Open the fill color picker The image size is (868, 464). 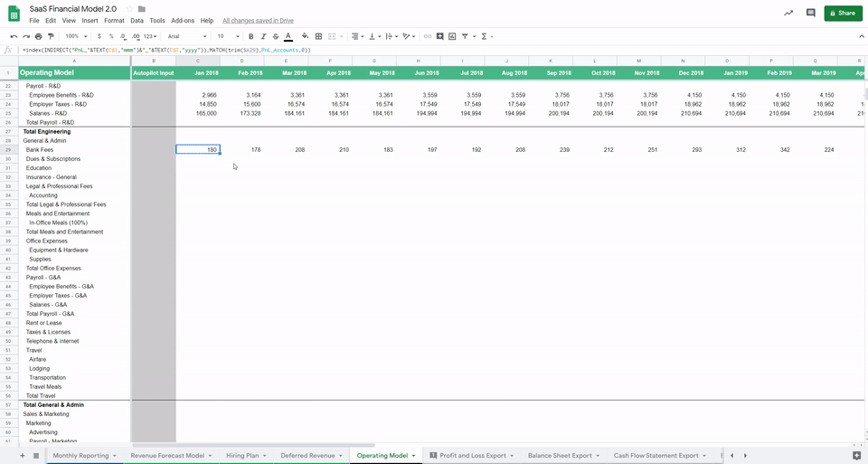[x=305, y=36]
